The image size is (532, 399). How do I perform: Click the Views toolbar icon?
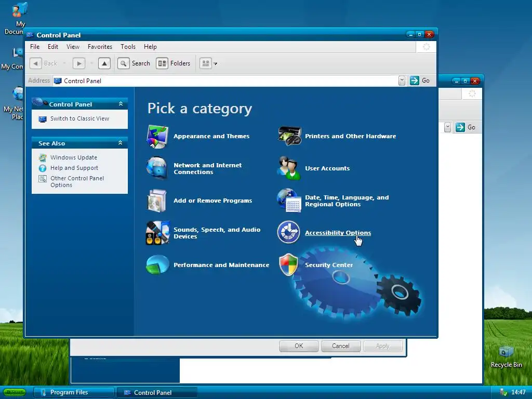pyautogui.click(x=205, y=63)
